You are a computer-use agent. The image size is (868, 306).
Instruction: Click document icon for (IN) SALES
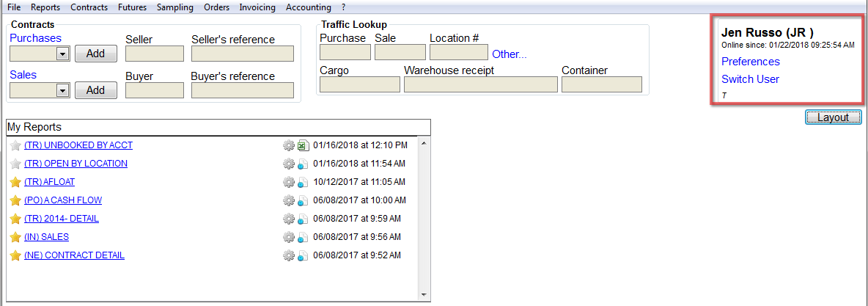click(303, 237)
